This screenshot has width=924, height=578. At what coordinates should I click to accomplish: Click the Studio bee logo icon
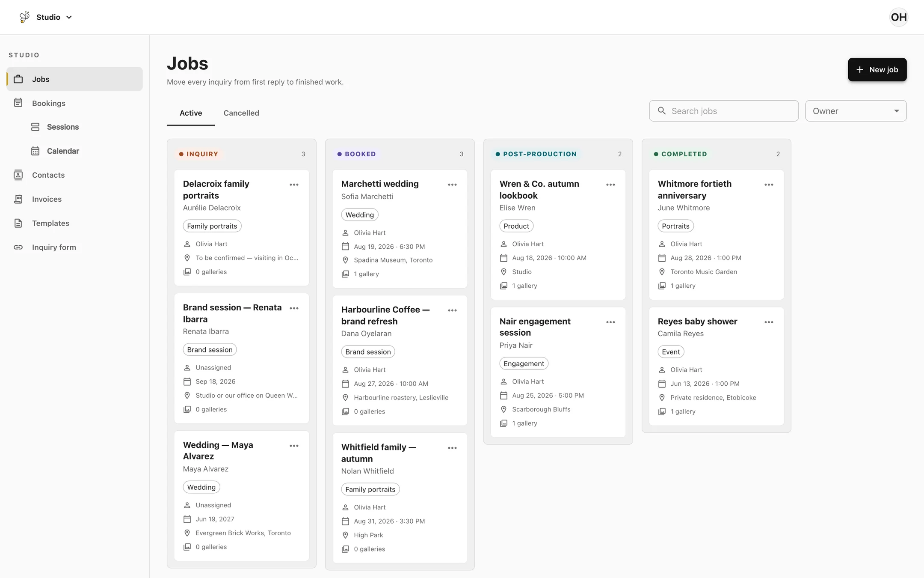pos(25,17)
